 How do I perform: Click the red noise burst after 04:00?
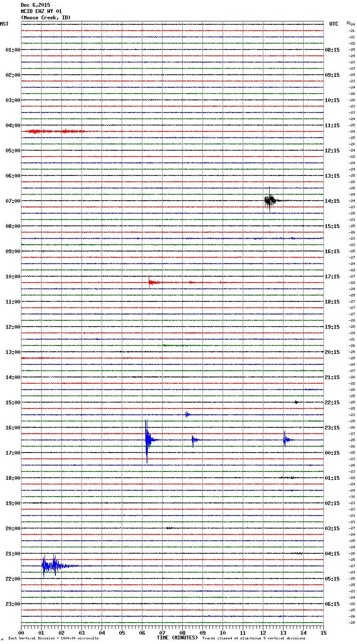point(57,131)
